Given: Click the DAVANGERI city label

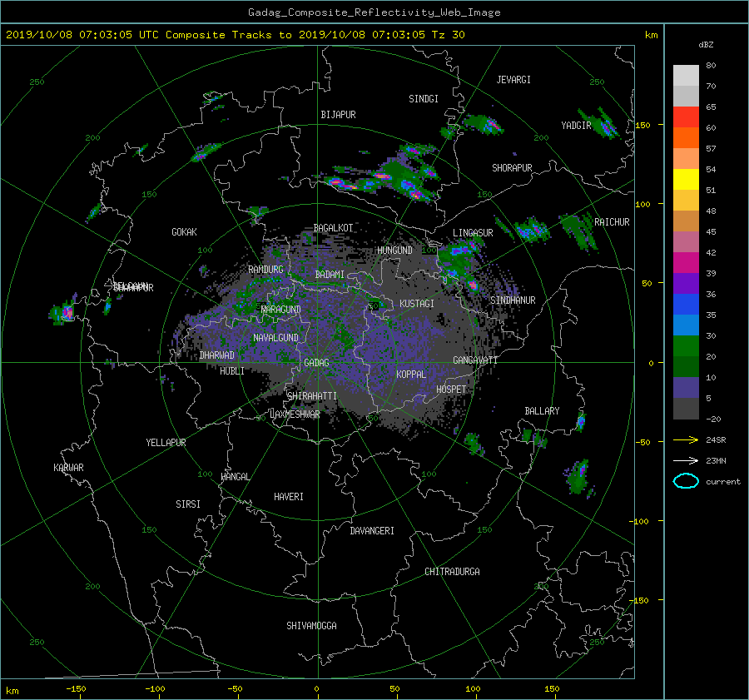Looking at the screenshot, I should pos(372,531).
